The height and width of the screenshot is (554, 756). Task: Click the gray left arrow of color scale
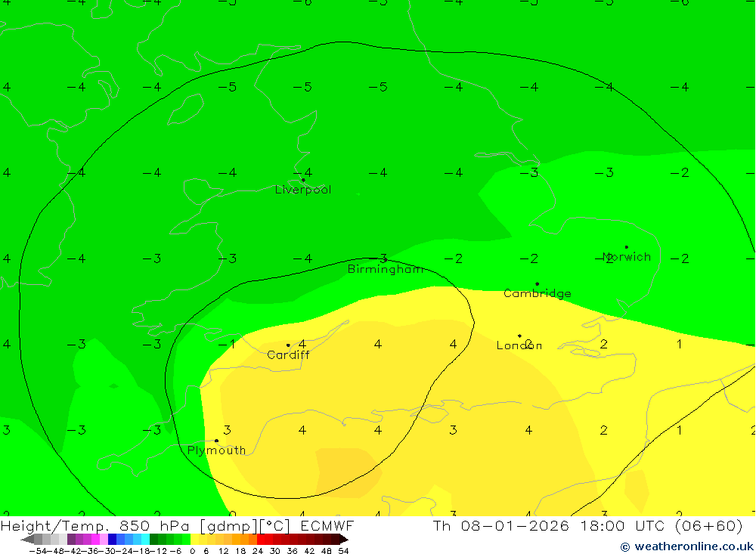27,539
